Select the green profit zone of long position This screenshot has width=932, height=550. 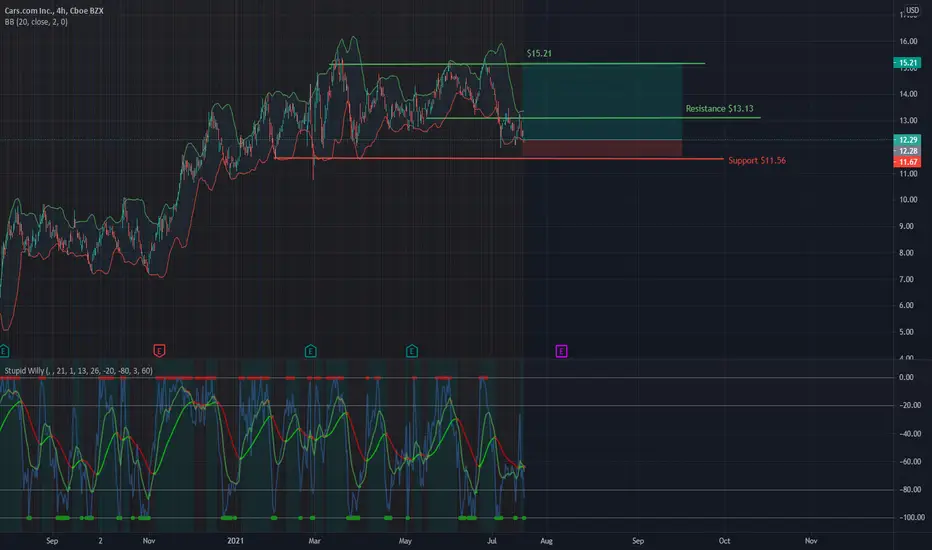pos(602,102)
